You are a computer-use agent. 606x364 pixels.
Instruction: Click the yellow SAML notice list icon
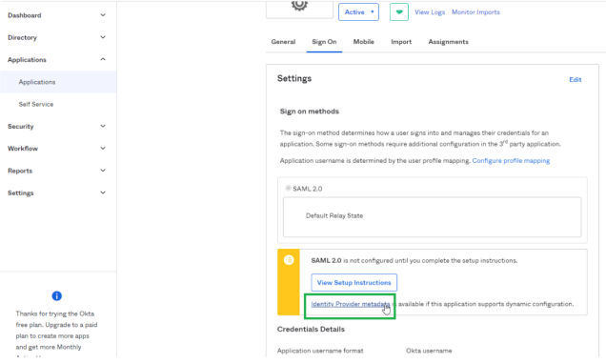coord(289,260)
